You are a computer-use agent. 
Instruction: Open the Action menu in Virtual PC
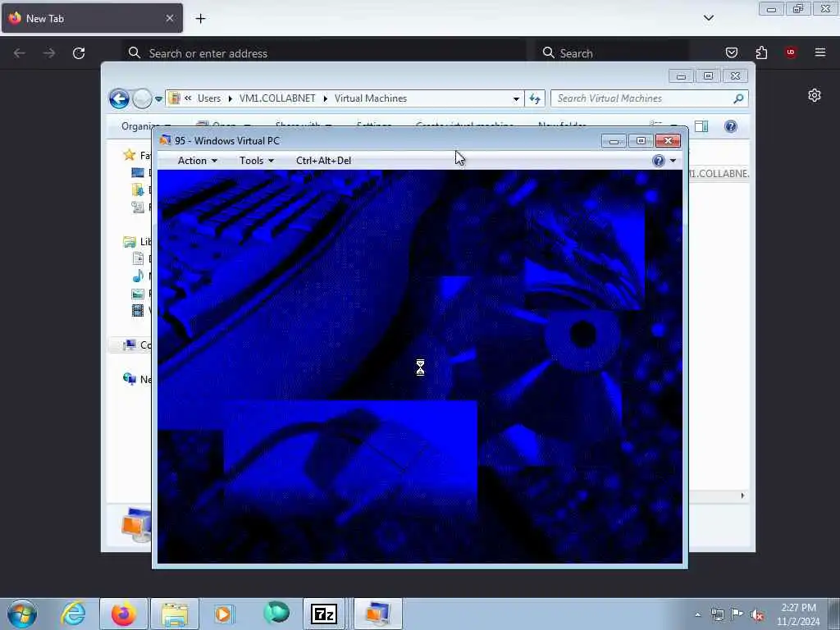197,161
